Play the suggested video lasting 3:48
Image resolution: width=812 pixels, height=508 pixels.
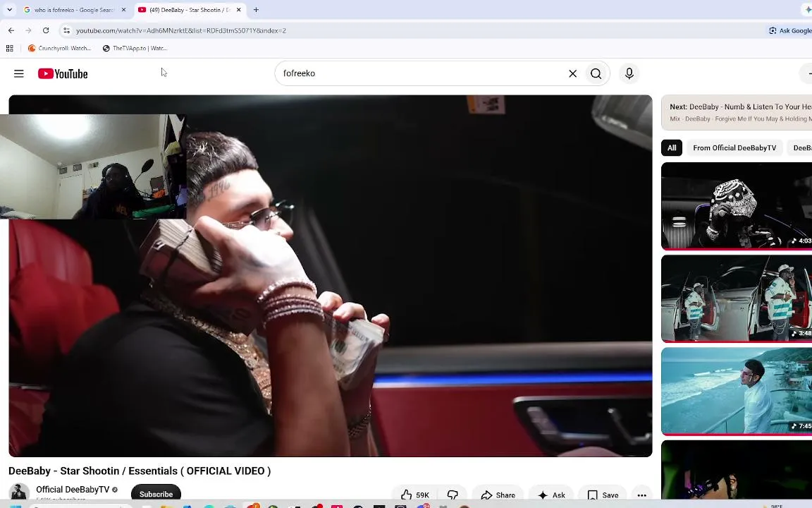[x=737, y=298]
